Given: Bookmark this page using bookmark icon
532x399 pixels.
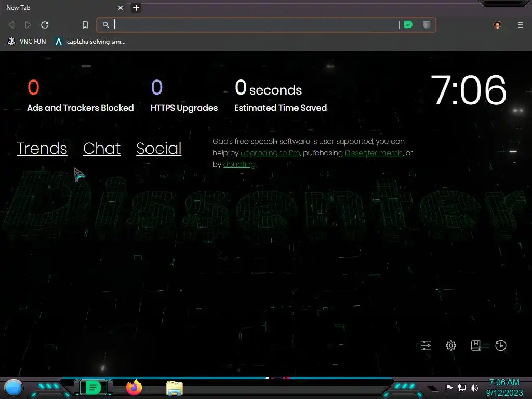Looking at the screenshot, I should tap(85, 25).
